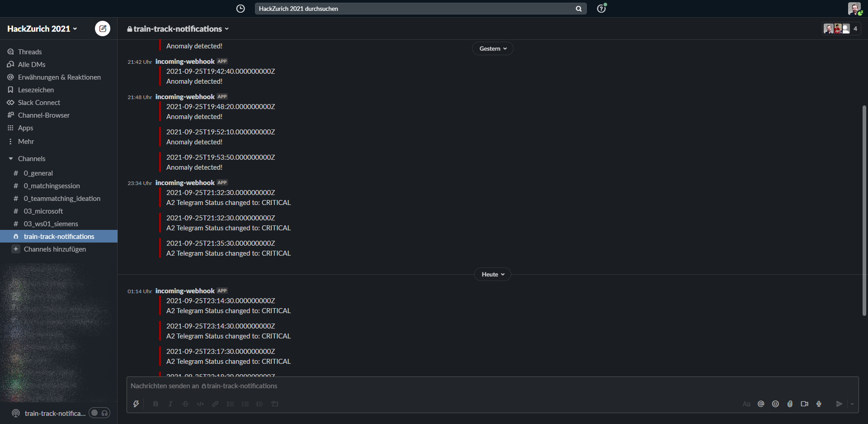Open Erwähnungen & Reaktionen
Image resolution: width=868 pixels, height=424 pixels.
pyautogui.click(x=59, y=77)
